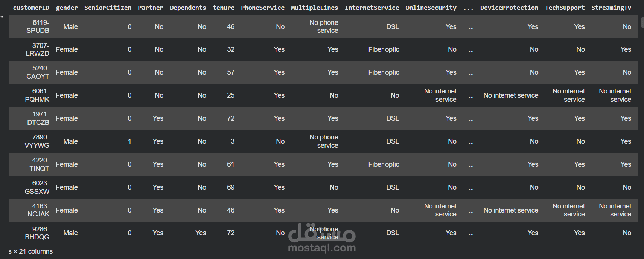Click the mostaql.com watermark text
Screen dimensions: 644x259
click(322, 248)
